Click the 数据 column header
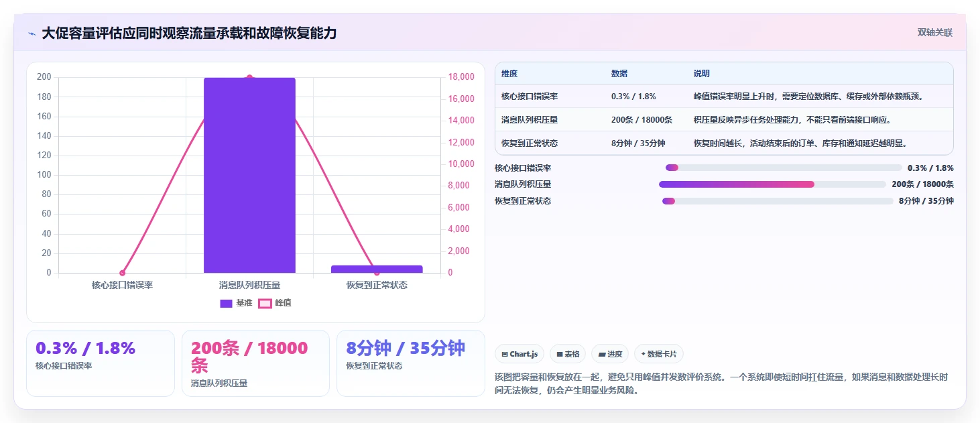Image resolution: width=980 pixels, height=423 pixels. tap(619, 74)
